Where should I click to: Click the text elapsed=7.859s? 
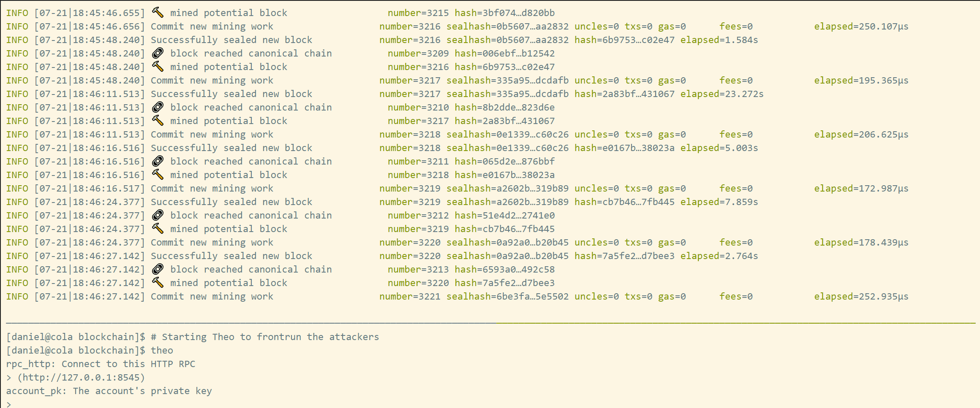[x=719, y=202]
